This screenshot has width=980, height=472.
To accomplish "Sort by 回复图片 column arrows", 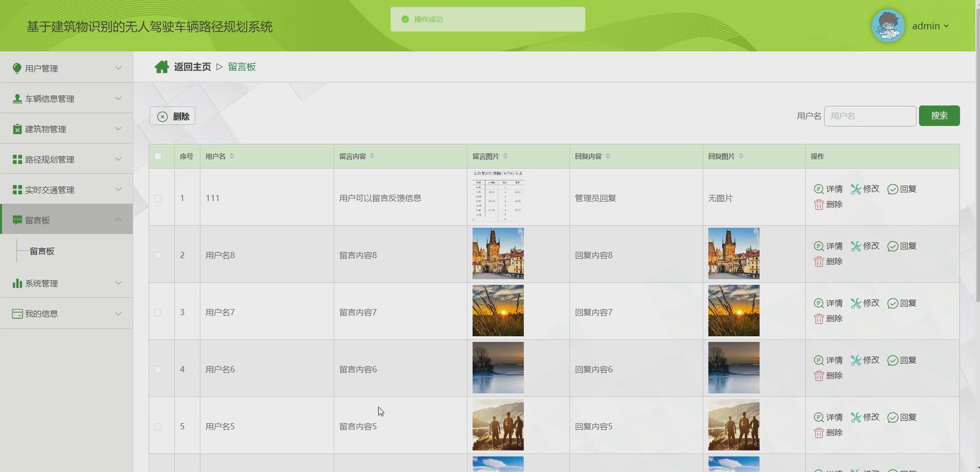I will [741, 156].
